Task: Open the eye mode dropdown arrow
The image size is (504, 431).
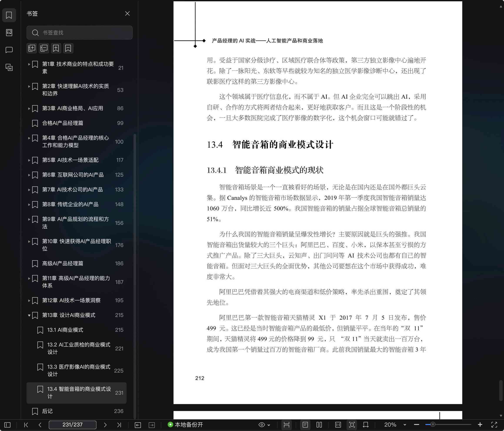Action: (269, 425)
